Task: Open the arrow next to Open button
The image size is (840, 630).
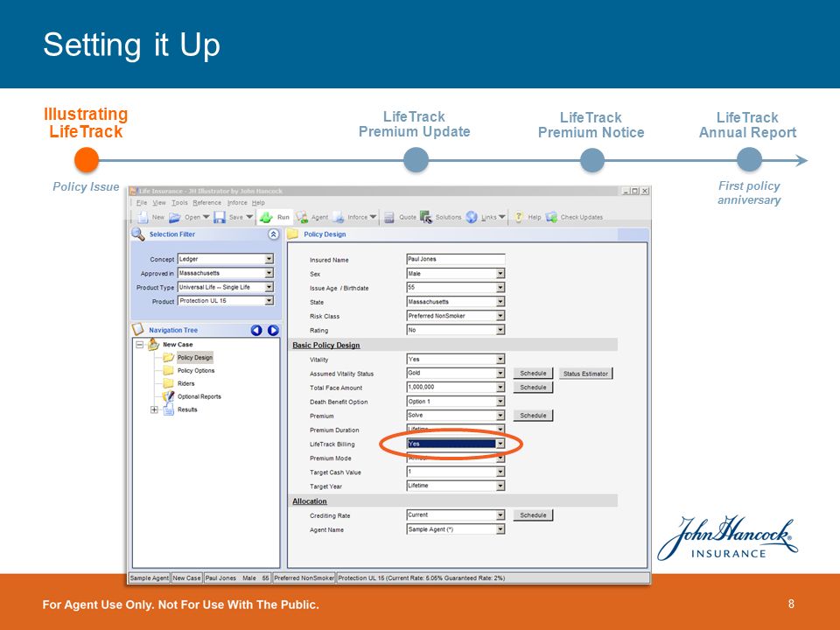Action: pos(206,217)
